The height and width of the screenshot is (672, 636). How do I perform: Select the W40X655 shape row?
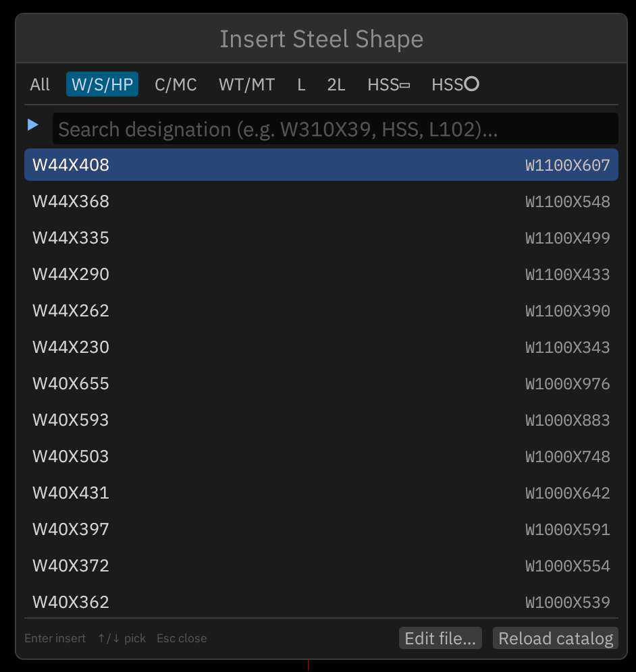point(321,383)
